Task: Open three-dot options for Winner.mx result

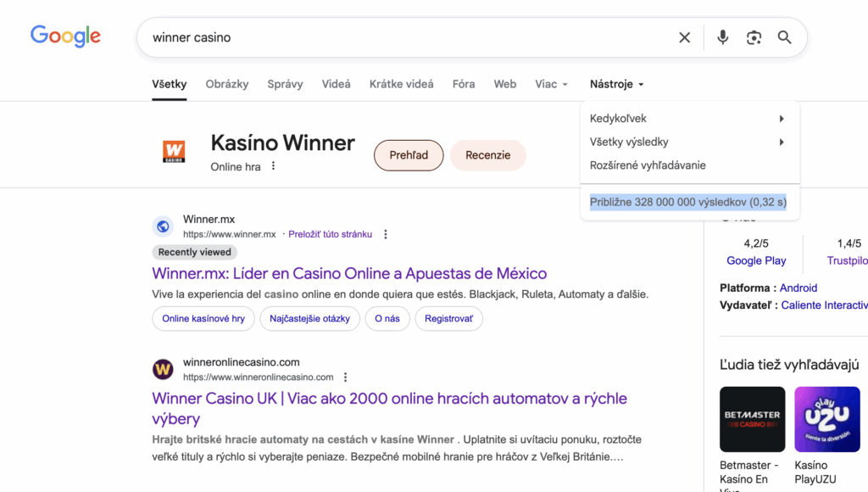Action: 386,234
